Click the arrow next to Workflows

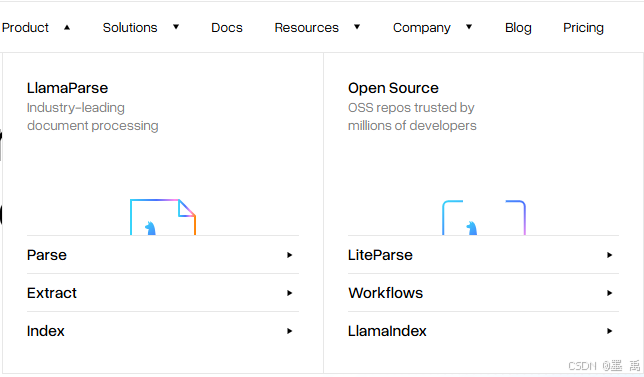pos(610,293)
